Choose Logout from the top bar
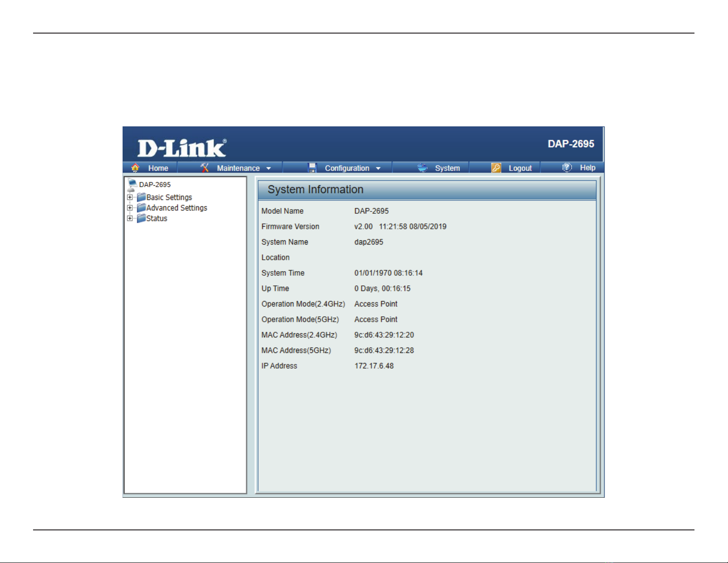The height and width of the screenshot is (563, 728). 520,168
